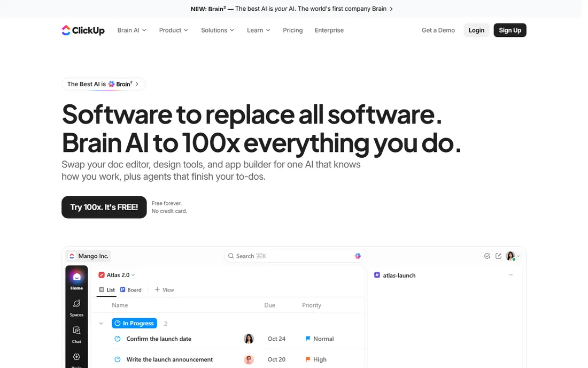Viewport: 588px width, 368px height.
Task: Click the red Atlas 2.0 list icon
Action: [x=101, y=275]
